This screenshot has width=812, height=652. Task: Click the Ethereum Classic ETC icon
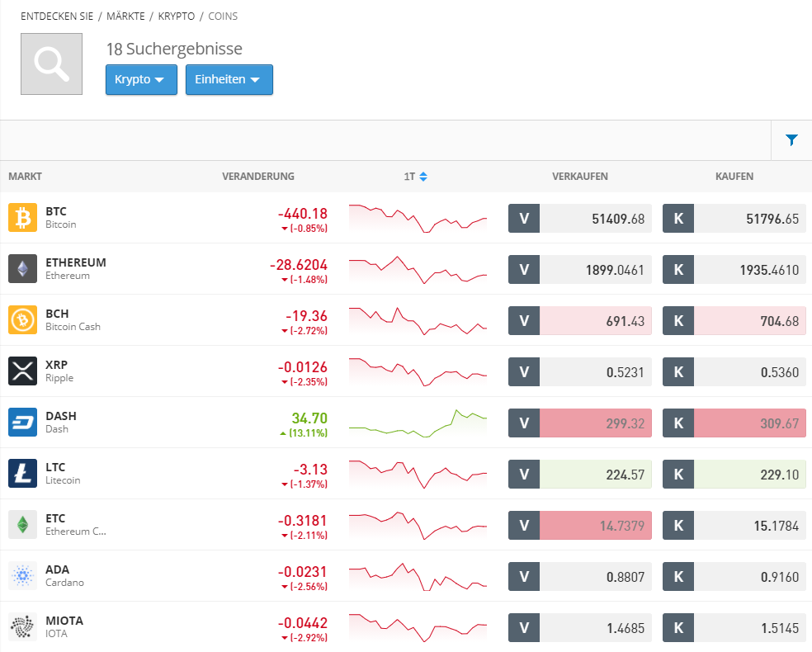pos(23,525)
